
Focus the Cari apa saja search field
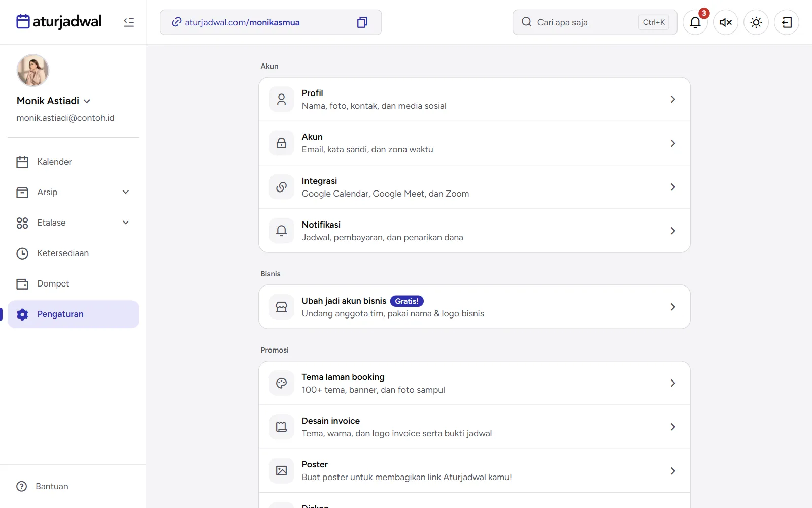[x=595, y=22]
